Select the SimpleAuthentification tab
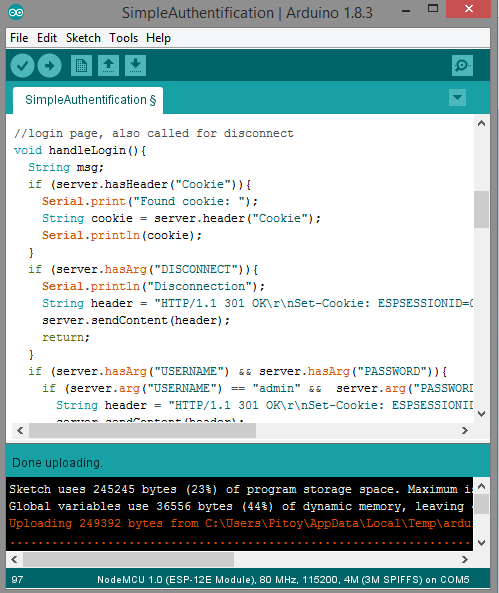Screen dimensions: 499x593 tap(88, 100)
